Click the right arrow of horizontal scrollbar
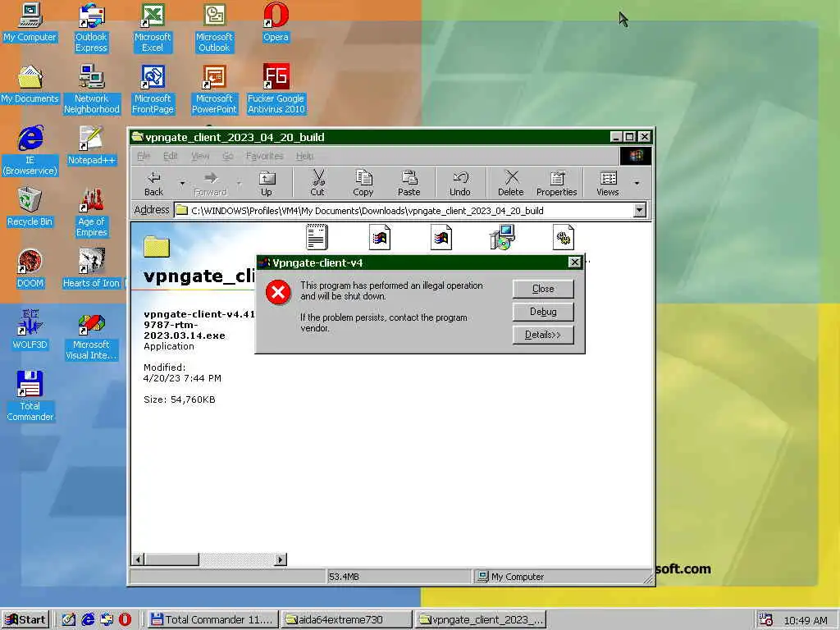840x630 pixels. (x=281, y=559)
